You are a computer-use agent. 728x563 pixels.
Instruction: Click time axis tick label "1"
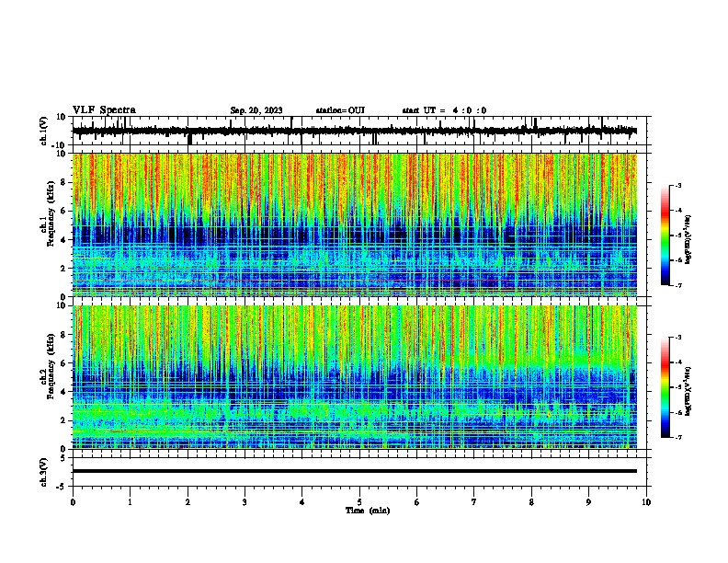[x=130, y=502]
